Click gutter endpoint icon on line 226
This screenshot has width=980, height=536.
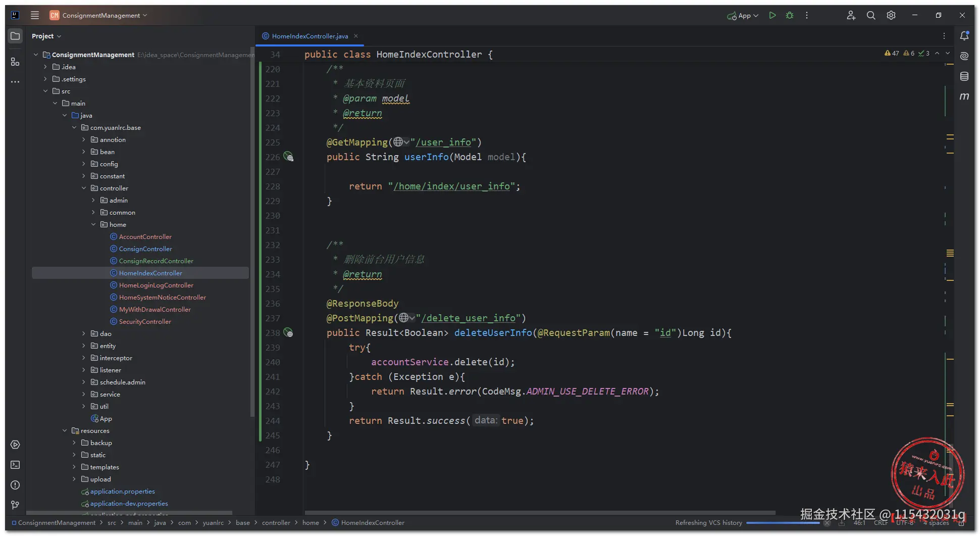point(288,157)
